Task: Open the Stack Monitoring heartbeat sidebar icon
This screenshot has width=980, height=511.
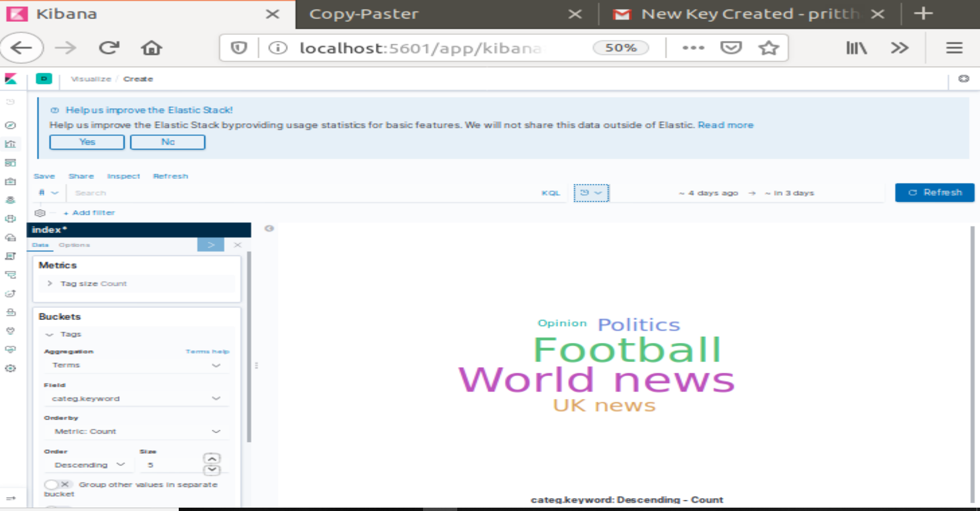Action: click(x=10, y=349)
